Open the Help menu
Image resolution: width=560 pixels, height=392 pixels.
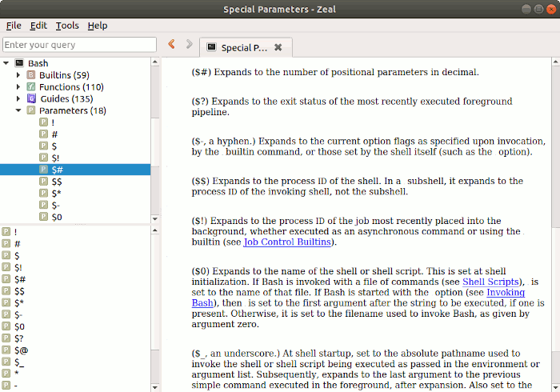click(x=98, y=26)
